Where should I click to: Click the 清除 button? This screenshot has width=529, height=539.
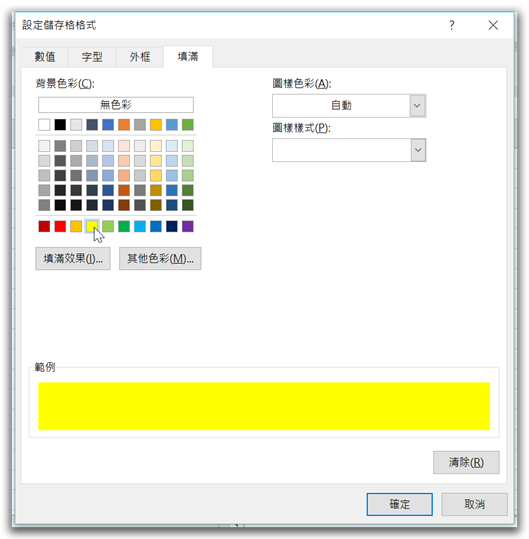point(466,462)
